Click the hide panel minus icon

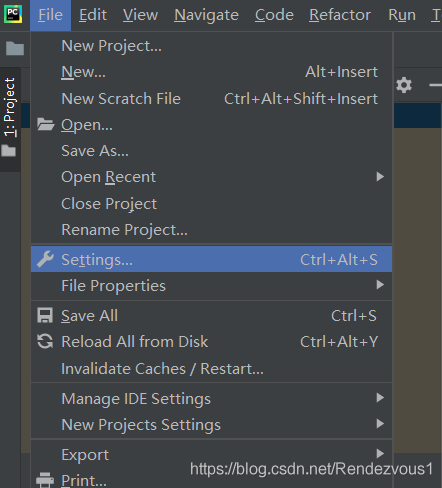click(x=436, y=85)
